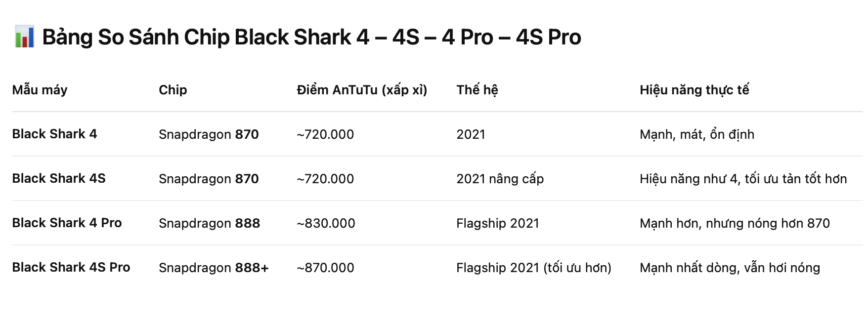
Task: Click the "Snapdragon 888" cell for 4 Pro
Action: [x=209, y=223]
